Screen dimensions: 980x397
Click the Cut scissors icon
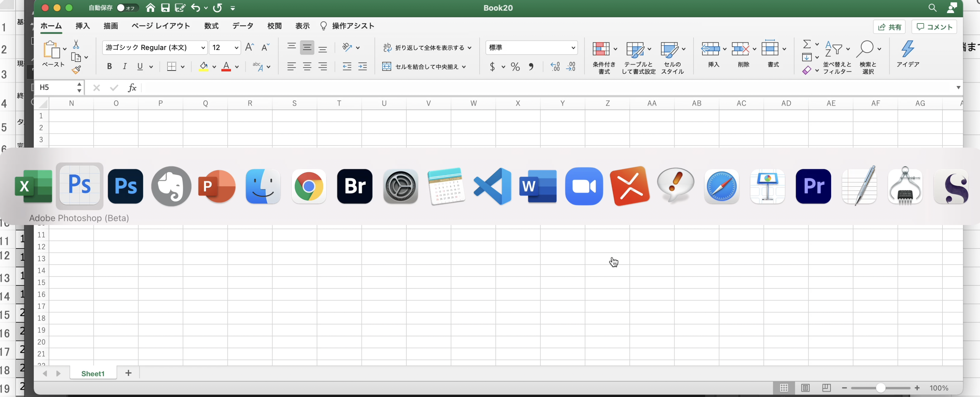(x=76, y=45)
